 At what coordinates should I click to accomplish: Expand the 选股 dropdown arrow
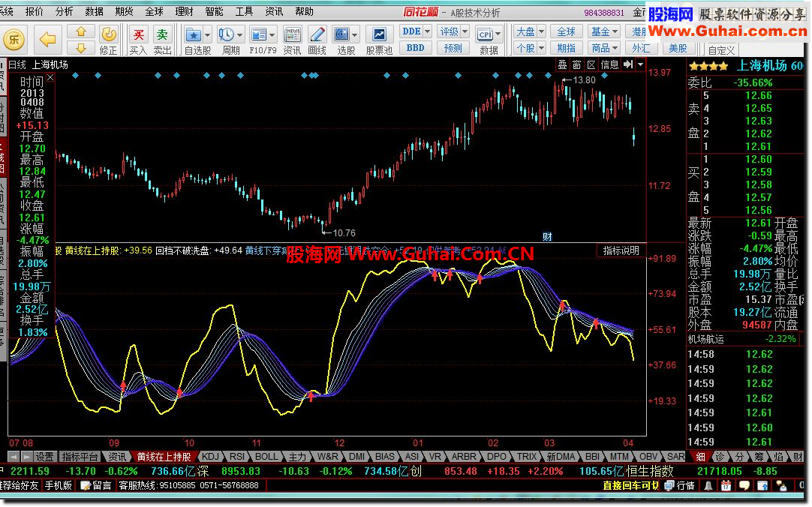[355, 35]
